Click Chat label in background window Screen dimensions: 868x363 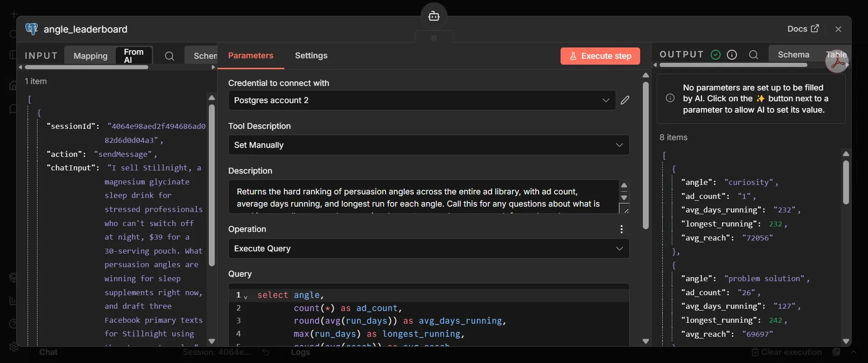(48, 352)
